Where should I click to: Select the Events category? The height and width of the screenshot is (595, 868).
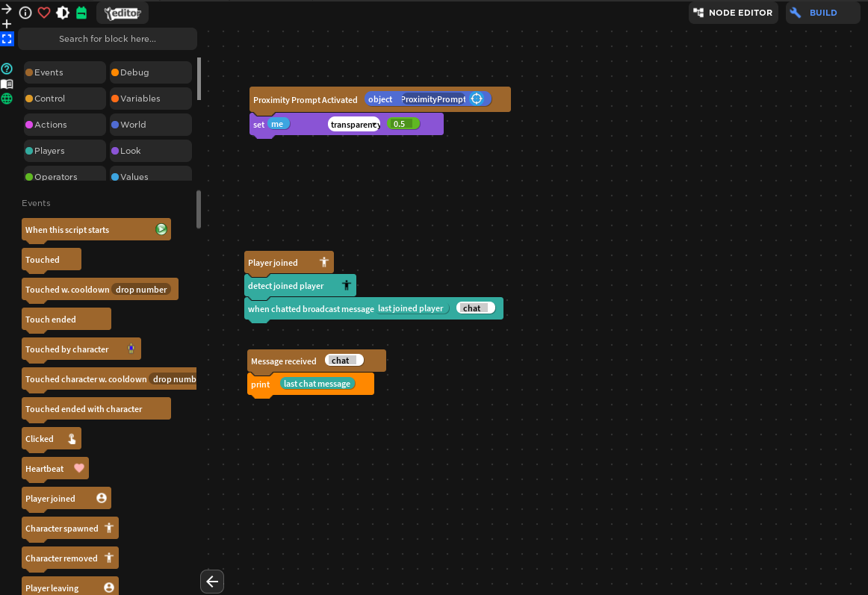(64, 72)
